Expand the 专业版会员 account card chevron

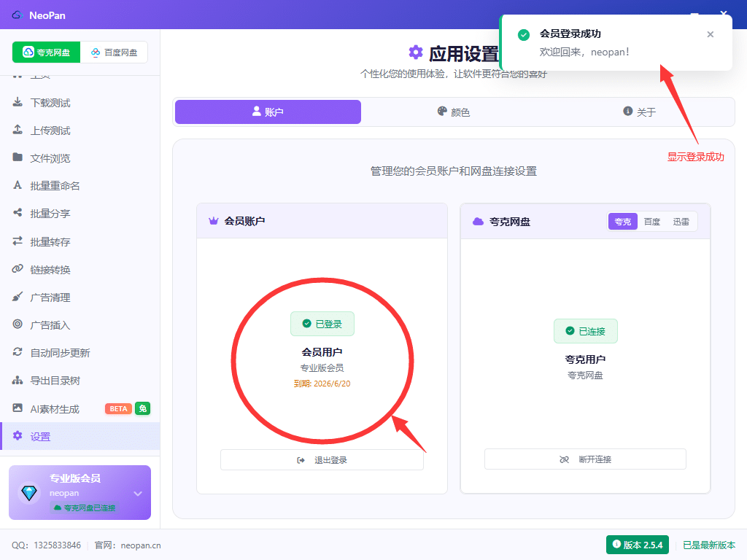coord(137,494)
